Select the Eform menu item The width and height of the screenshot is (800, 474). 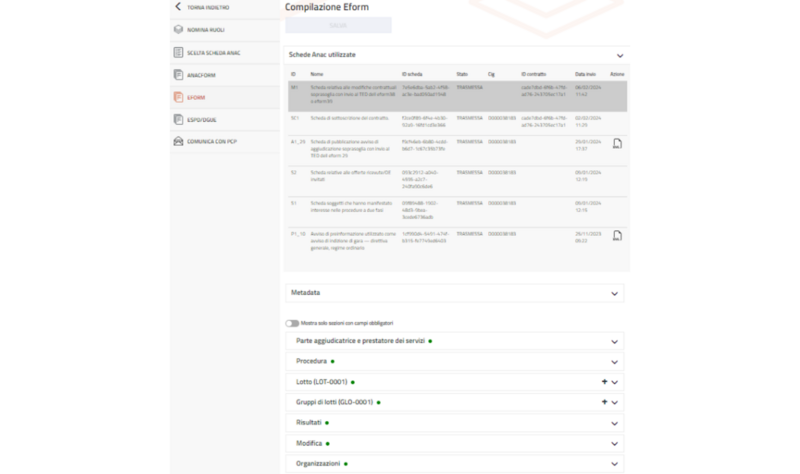pos(196,97)
